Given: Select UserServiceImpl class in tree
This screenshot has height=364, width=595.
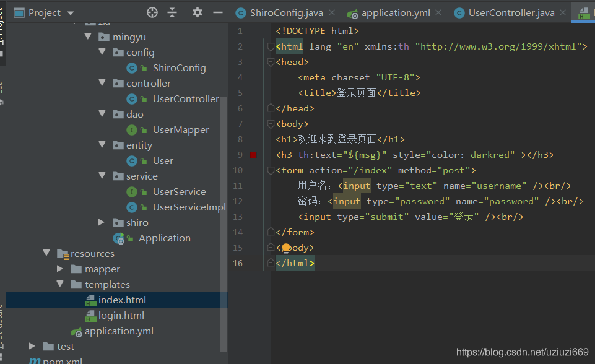Looking at the screenshot, I should point(189,207).
